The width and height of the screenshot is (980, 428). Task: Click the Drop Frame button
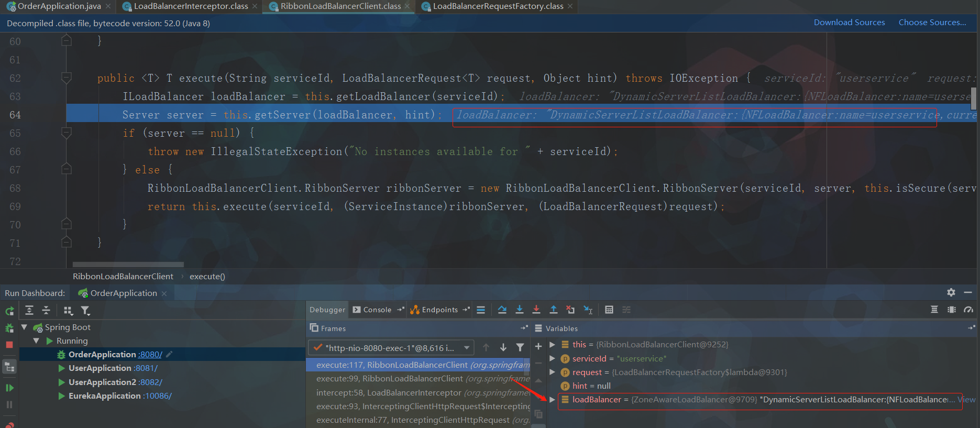tap(570, 310)
